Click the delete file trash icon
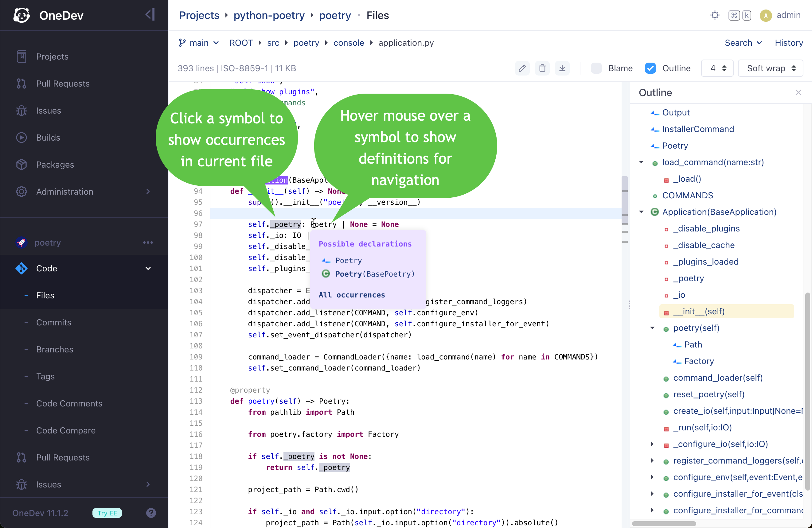This screenshot has height=528, width=812. pyautogui.click(x=542, y=68)
